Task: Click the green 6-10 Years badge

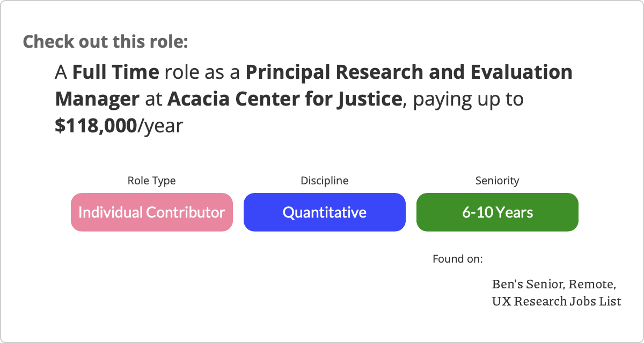Action: tap(497, 212)
